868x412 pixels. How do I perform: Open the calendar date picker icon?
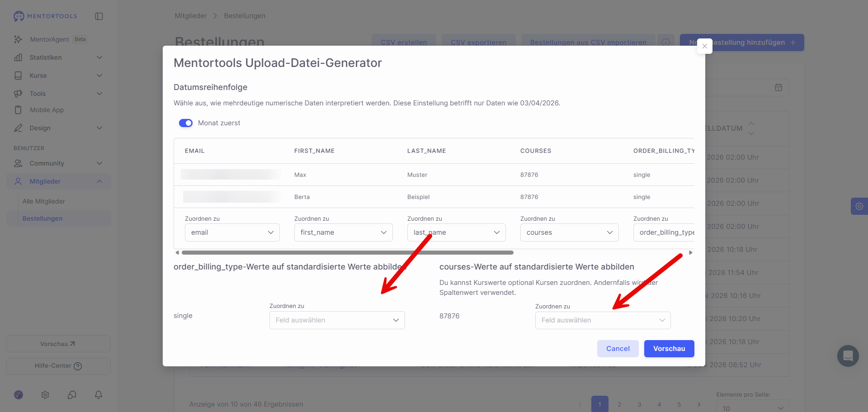tap(778, 87)
